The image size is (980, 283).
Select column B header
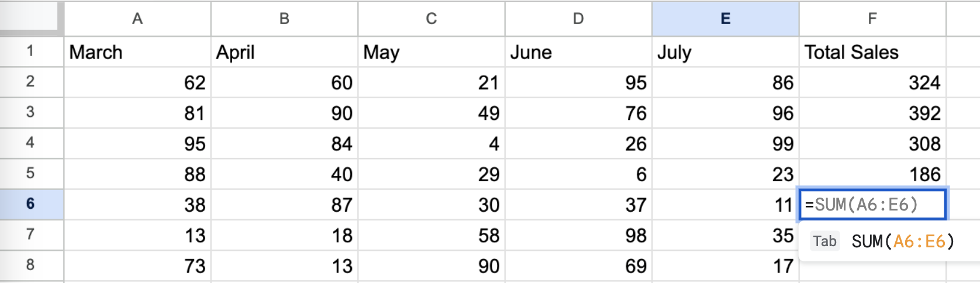(284, 19)
